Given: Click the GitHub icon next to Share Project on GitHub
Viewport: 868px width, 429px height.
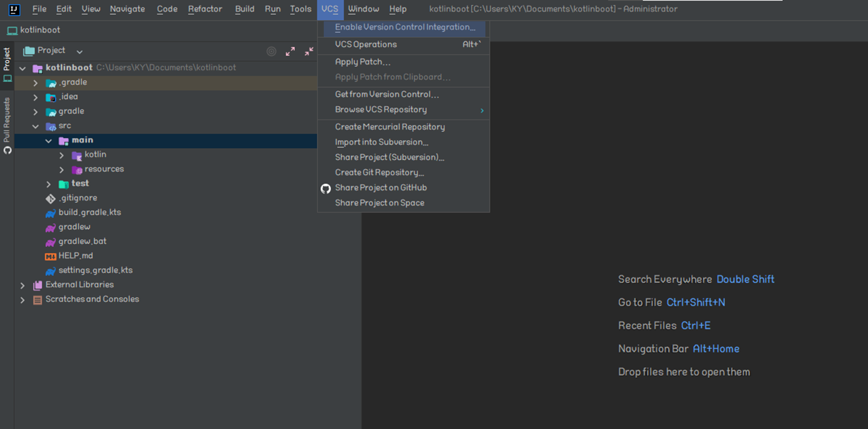Looking at the screenshot, I should point(326,188).
